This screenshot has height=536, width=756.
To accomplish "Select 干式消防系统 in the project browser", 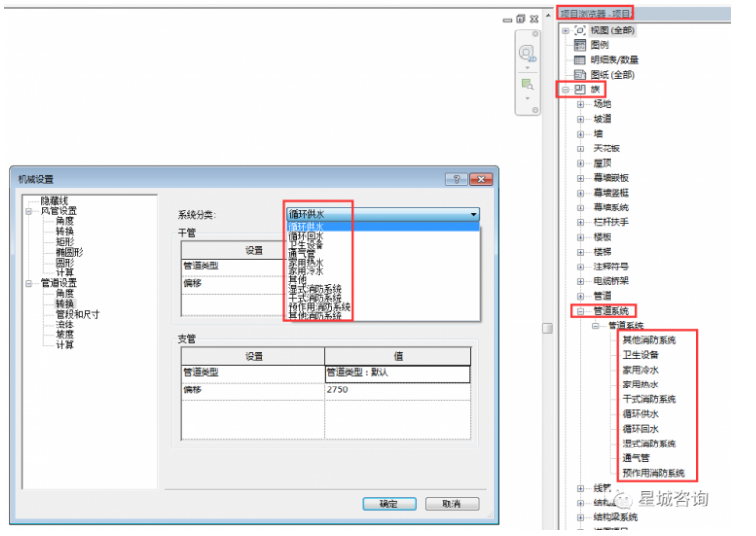I will pyautogui.click(x=649, y=399).
